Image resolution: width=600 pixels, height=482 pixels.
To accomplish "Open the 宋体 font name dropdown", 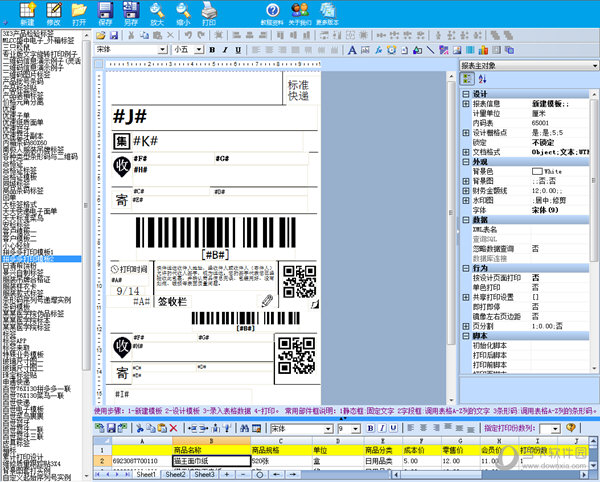I will click(x=160, y=50).
